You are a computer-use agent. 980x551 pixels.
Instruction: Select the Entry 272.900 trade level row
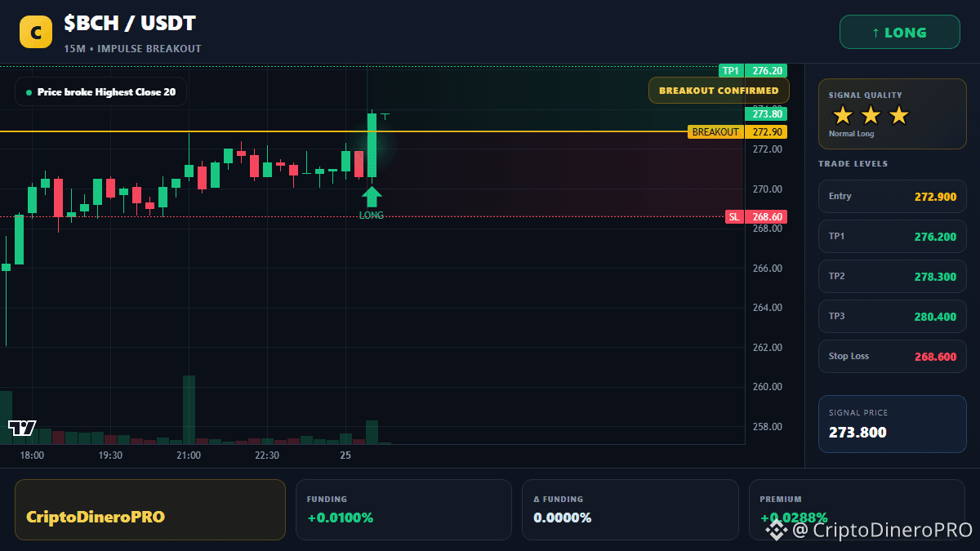[x=893, y=197]
